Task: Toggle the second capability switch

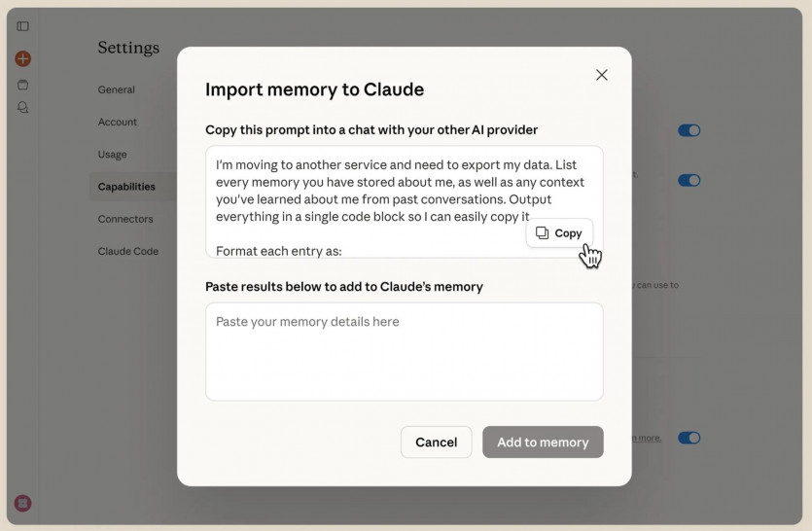Action: 688,180
